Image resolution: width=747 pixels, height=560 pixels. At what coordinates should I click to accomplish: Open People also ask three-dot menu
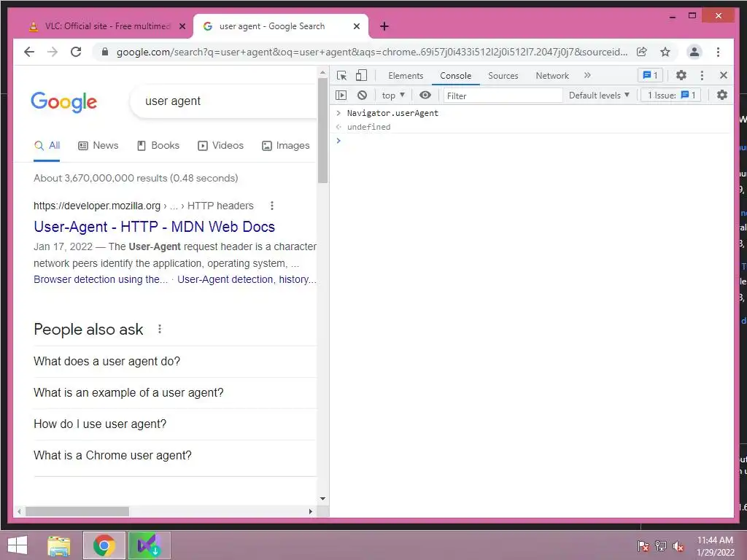[160, 329]
